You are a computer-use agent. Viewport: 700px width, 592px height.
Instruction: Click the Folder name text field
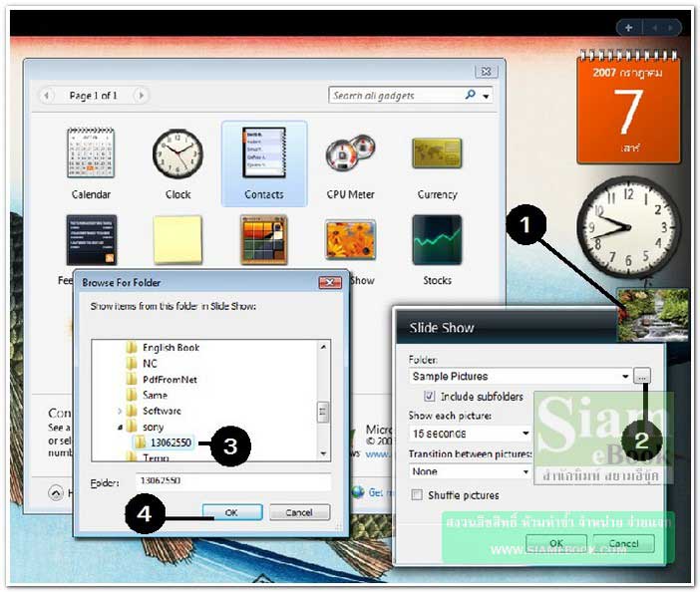(x=233, y=481)
